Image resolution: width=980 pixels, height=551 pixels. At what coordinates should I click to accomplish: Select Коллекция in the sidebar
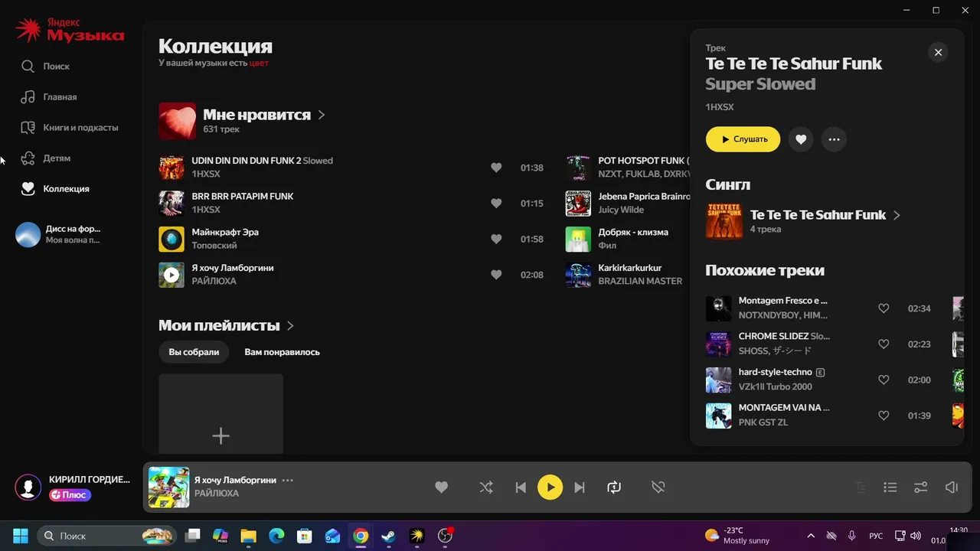tap(55, 189)
